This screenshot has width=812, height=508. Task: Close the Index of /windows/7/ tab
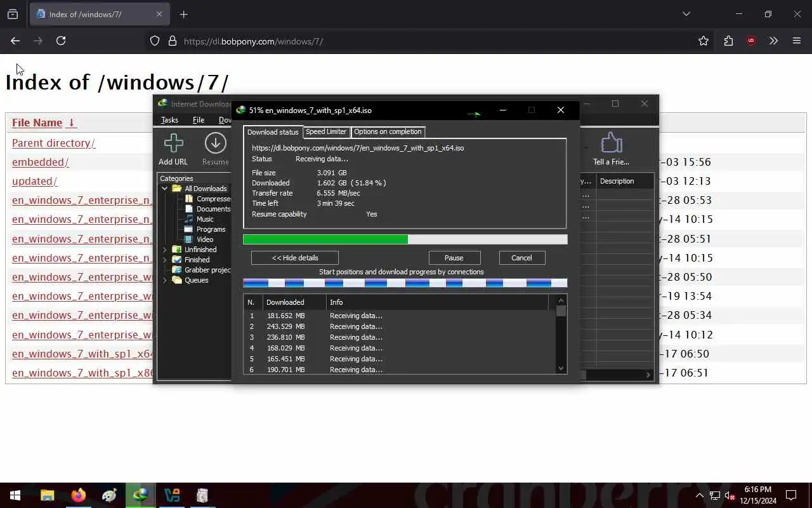click(159, 14)
